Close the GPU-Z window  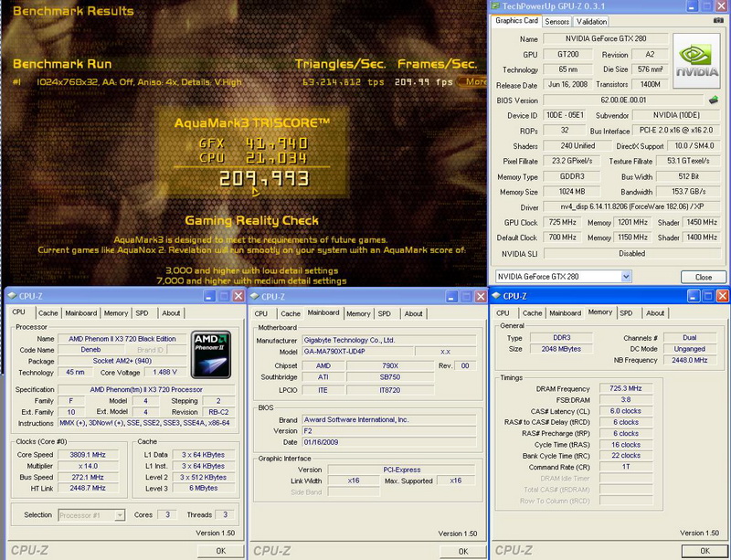[723, 6]
